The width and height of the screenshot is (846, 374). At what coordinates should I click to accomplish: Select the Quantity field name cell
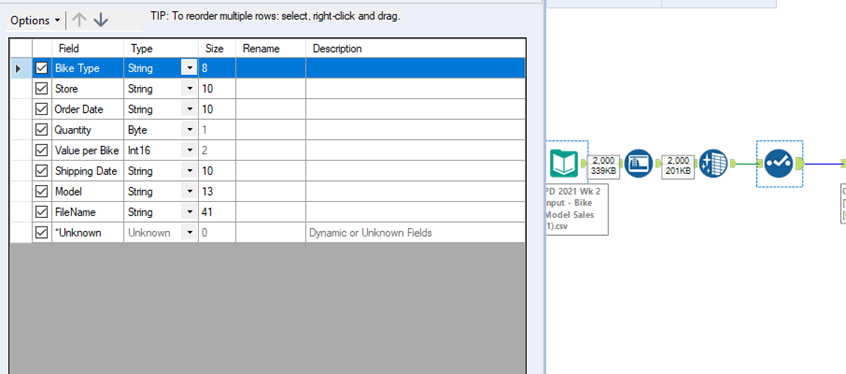(88, 130)
